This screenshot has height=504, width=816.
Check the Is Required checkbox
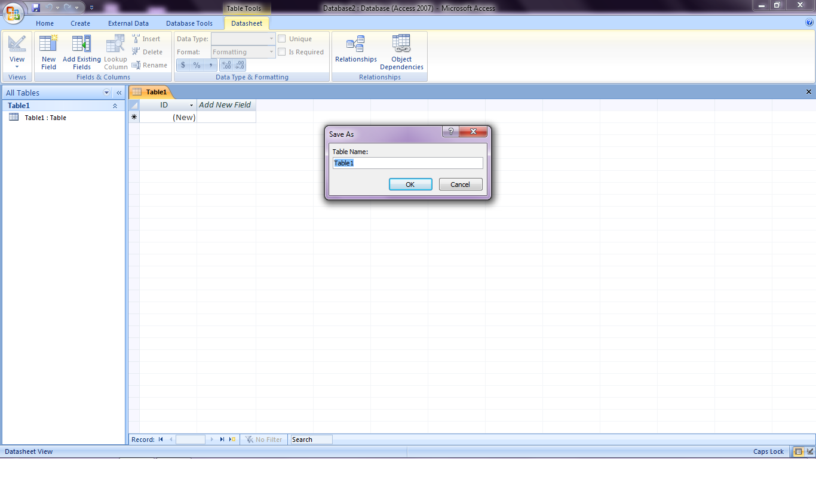pos(281,51)
